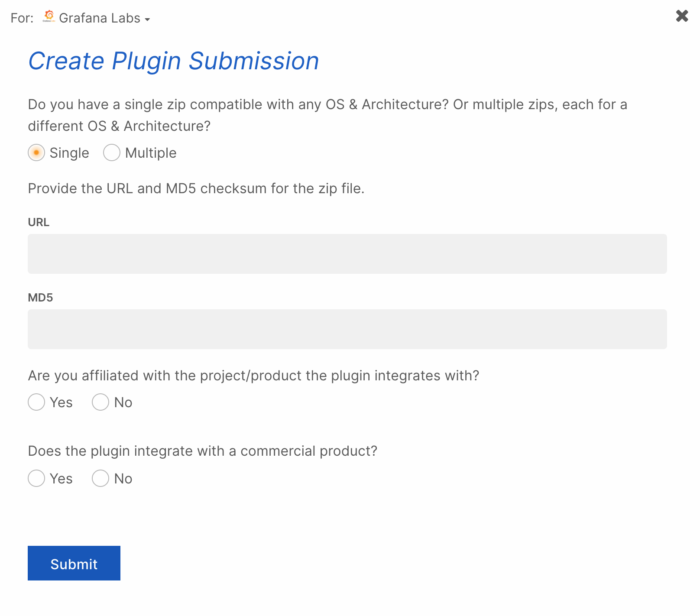700x616 pixels.
Task: Click the Single radio label text
Action: [69, 152]
